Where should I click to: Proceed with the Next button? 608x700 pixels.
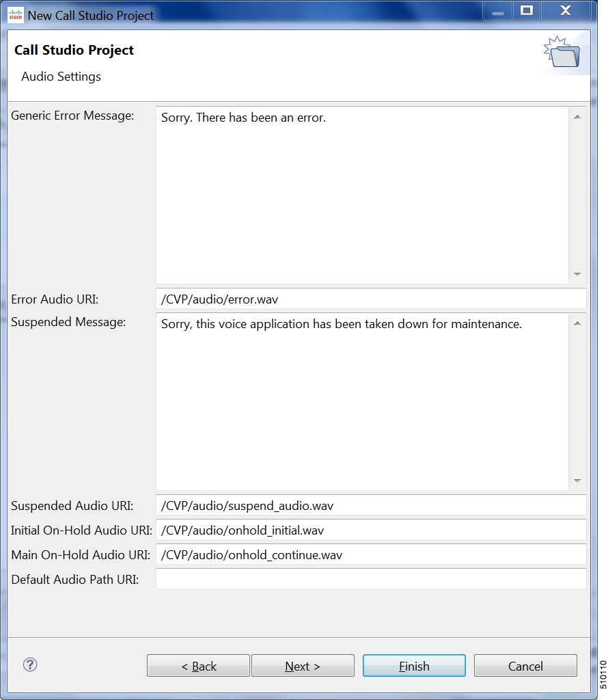pyautogui.click(x=303, y=666)
